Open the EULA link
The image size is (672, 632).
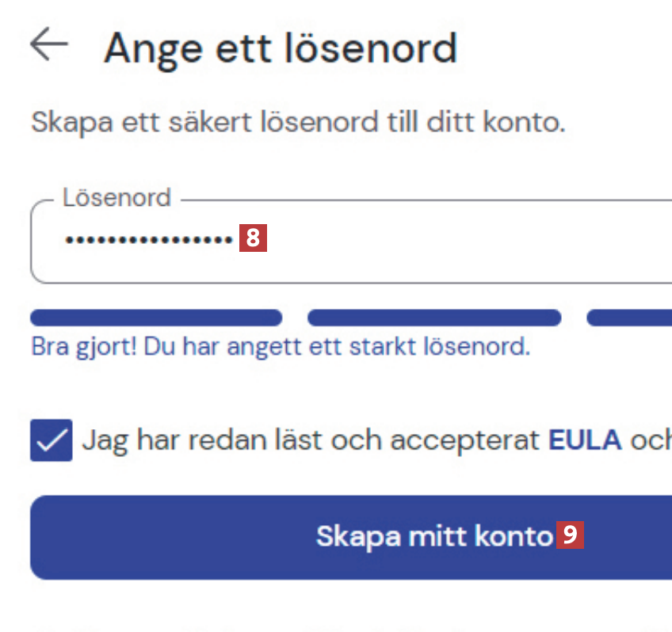(585, 440)
